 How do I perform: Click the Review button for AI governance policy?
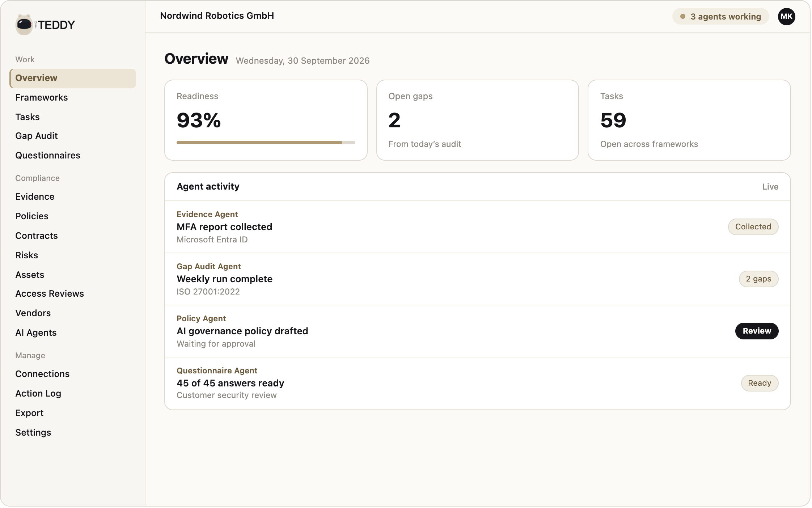[757, 331]
